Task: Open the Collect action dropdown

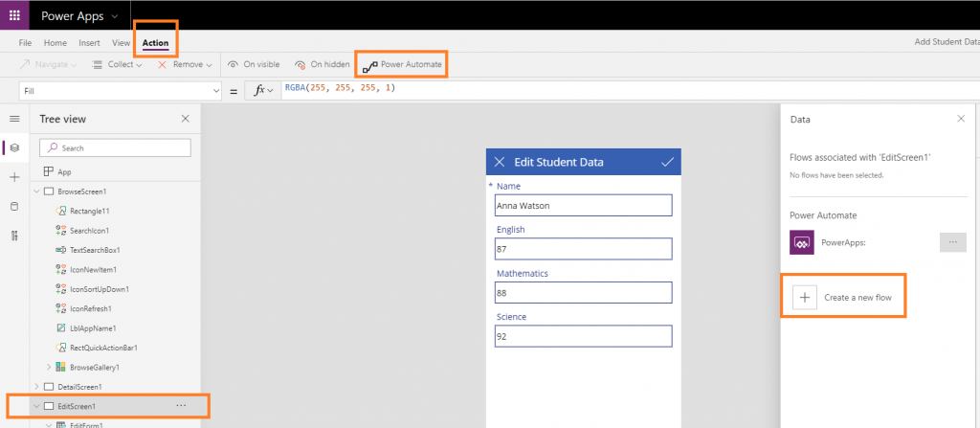Action: 117,64
